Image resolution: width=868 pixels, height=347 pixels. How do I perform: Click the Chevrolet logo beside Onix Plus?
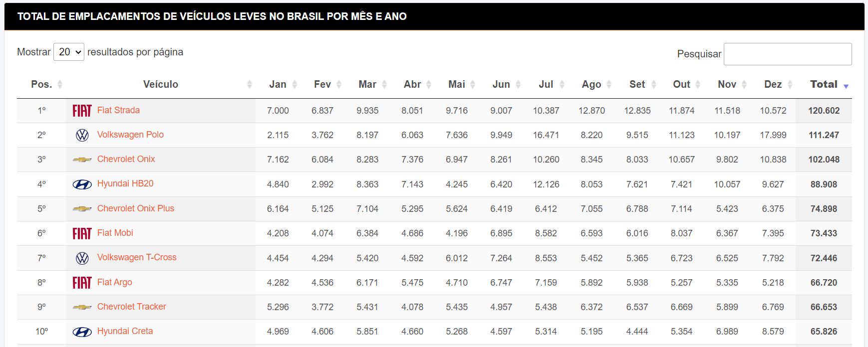[x=82, y=209]
